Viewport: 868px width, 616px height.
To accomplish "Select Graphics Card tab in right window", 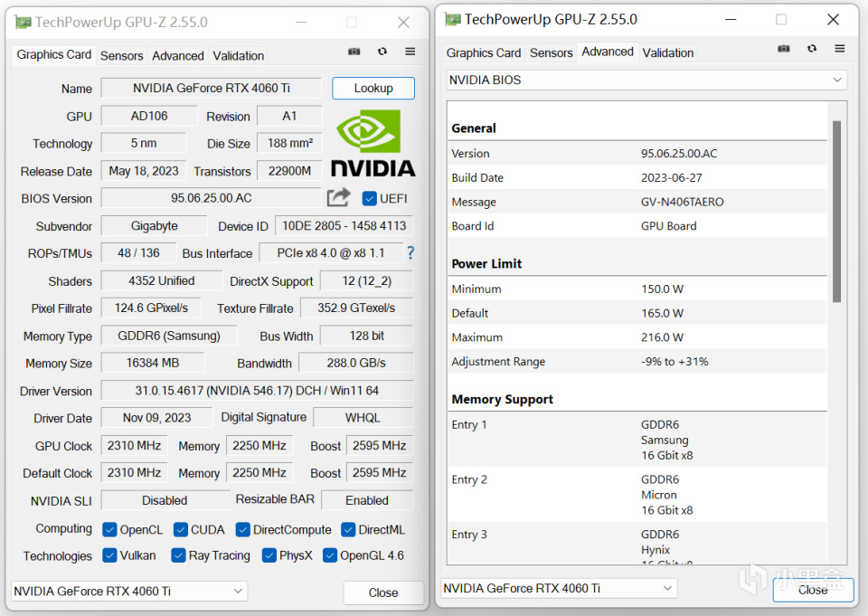I will point(483,53).
